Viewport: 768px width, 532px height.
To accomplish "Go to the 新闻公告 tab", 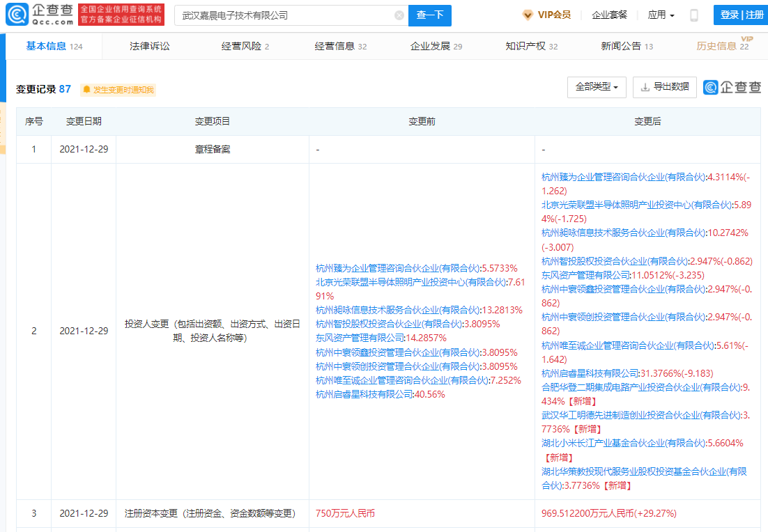I will 627,46.
